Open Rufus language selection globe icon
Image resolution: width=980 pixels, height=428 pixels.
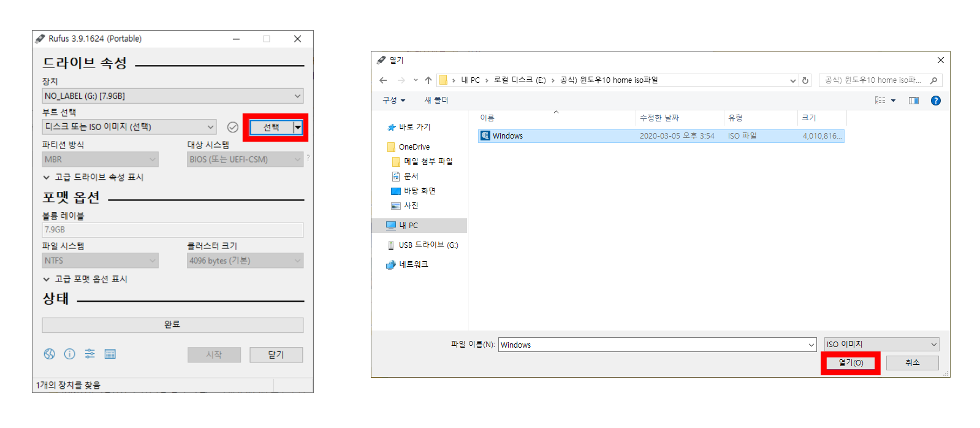pyautogui.click(x=49, y=354)
